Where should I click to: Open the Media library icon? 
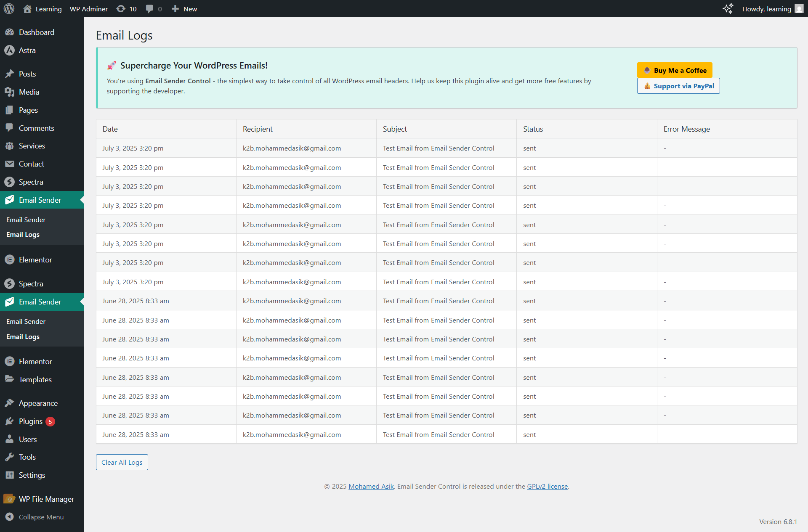(9, 92)
